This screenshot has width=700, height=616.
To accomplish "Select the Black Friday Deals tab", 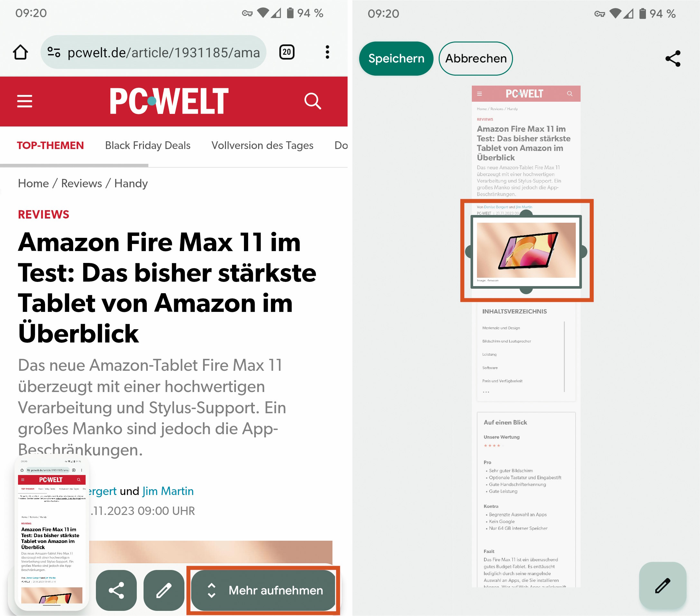I will (x=147, y=145).
